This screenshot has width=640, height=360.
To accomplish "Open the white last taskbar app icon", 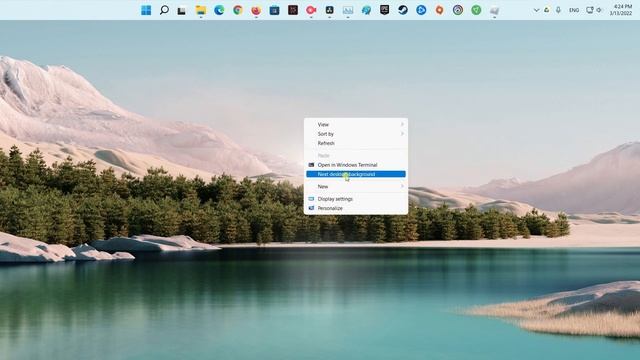I will (x=495, y=11).
